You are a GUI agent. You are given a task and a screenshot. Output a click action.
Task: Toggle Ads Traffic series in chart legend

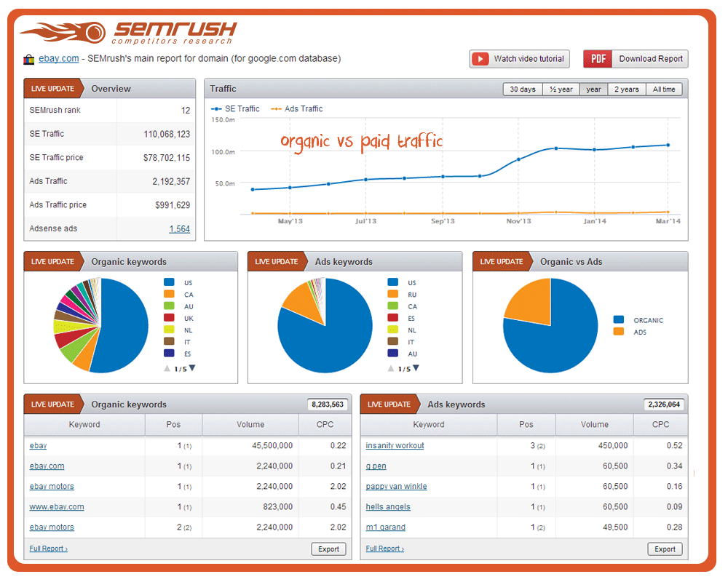pyautogui.click(x=297, y=109)
